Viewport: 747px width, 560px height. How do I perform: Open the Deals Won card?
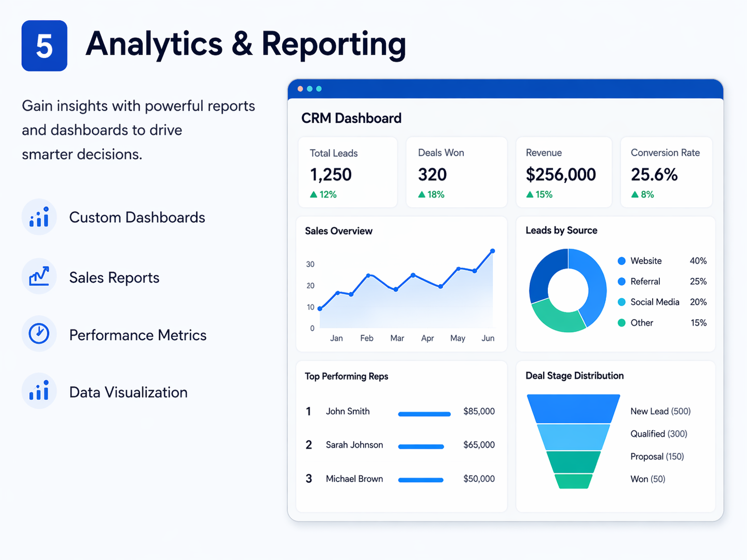point(457,172)
